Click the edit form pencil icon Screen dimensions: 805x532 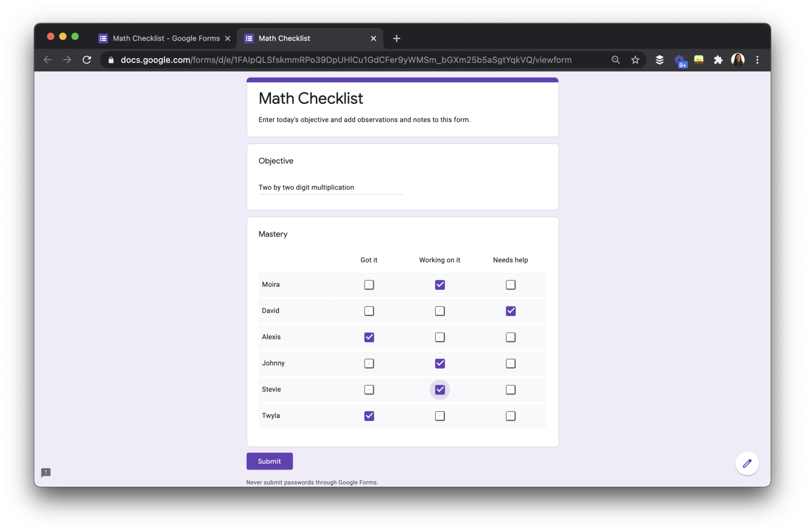[x=747, y=463]
